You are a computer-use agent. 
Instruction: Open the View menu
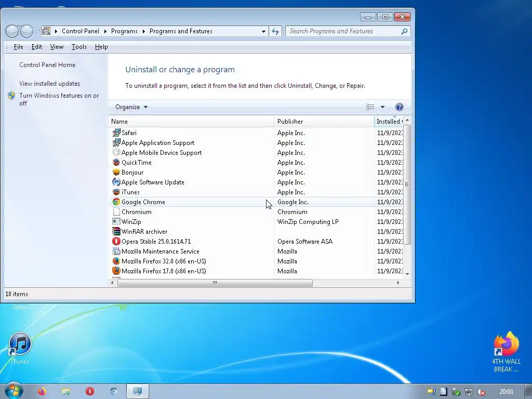tap(57, 47)
